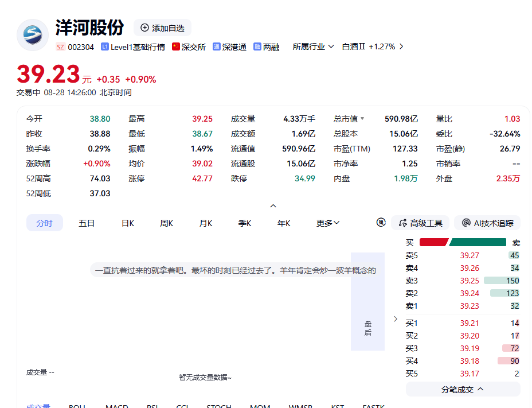This screenshot has width=532, height=408.
Task: Collapse the quote details panel chevron
Action: pos(273,206)
